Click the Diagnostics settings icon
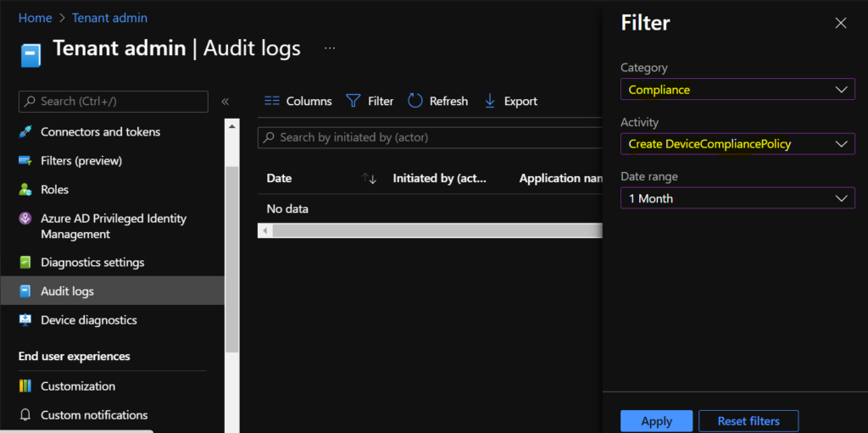Image resolution: width=868 pixels, height=433 pixels. pyautogui.click(x=25, y=262)
